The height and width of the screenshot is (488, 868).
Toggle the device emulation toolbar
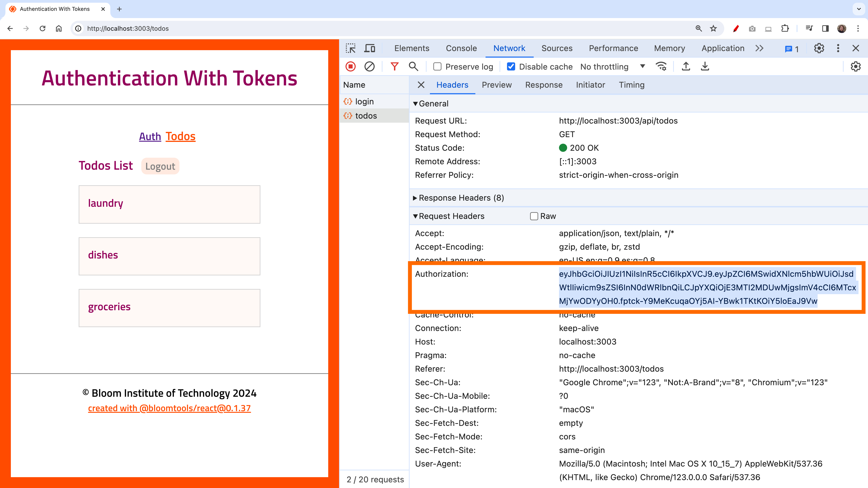[370, 48]
